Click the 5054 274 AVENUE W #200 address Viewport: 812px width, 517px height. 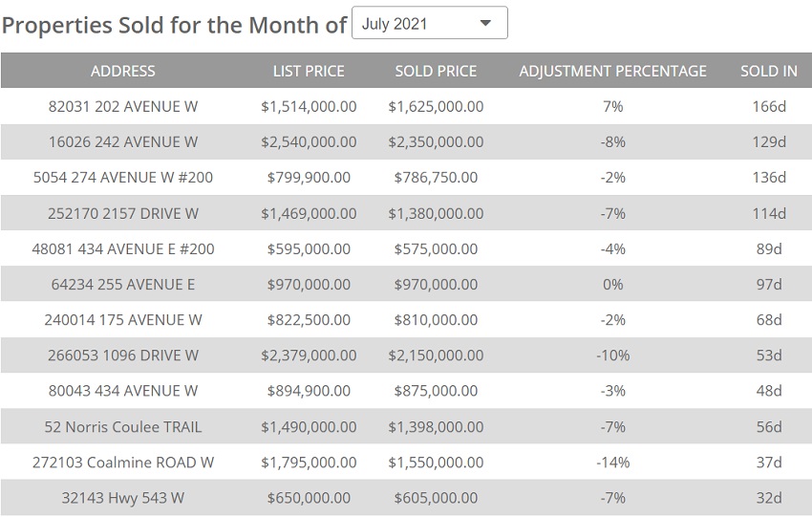click(123, 177)
